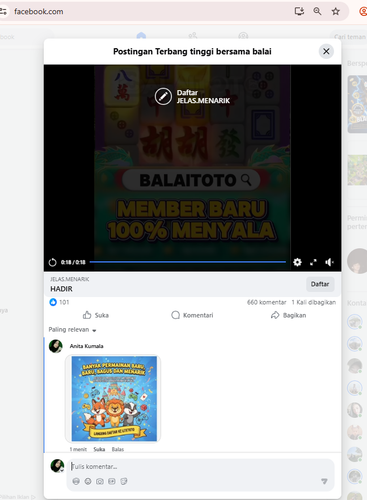Screen dimensions: 367x500
Task: Focus the Tulis komentar input field
Action: 201,467
